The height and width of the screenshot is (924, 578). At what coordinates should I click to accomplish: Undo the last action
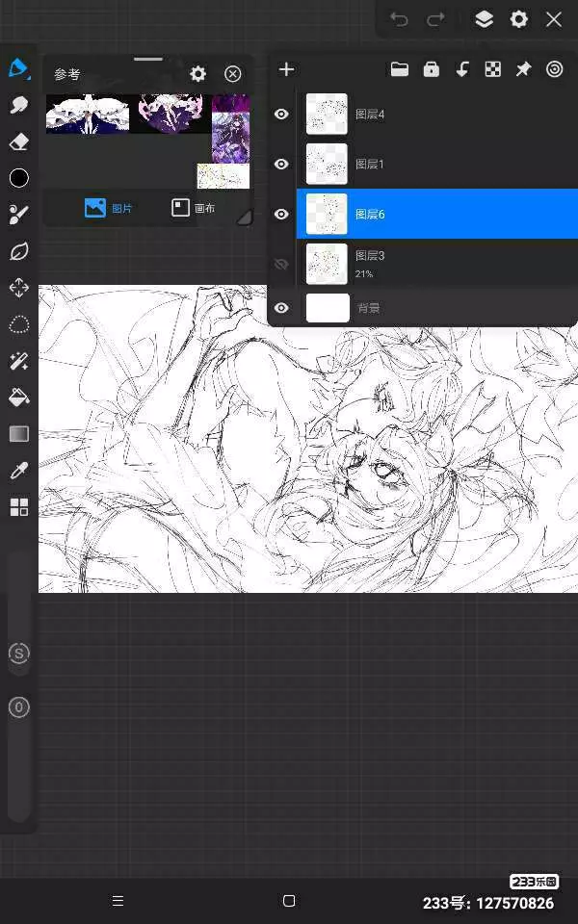tap(399, 20)
